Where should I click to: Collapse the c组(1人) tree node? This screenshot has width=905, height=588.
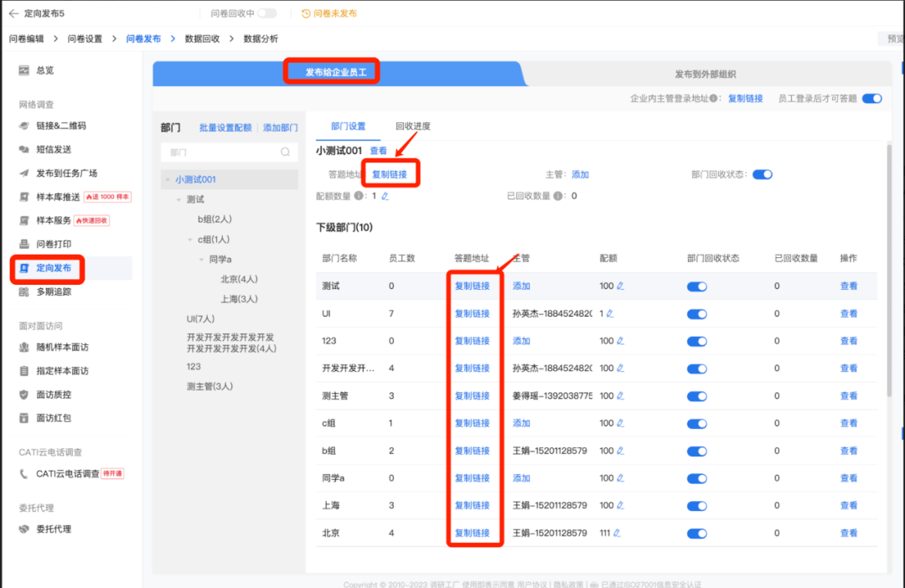pyautogui.click(x=190, y=240)
